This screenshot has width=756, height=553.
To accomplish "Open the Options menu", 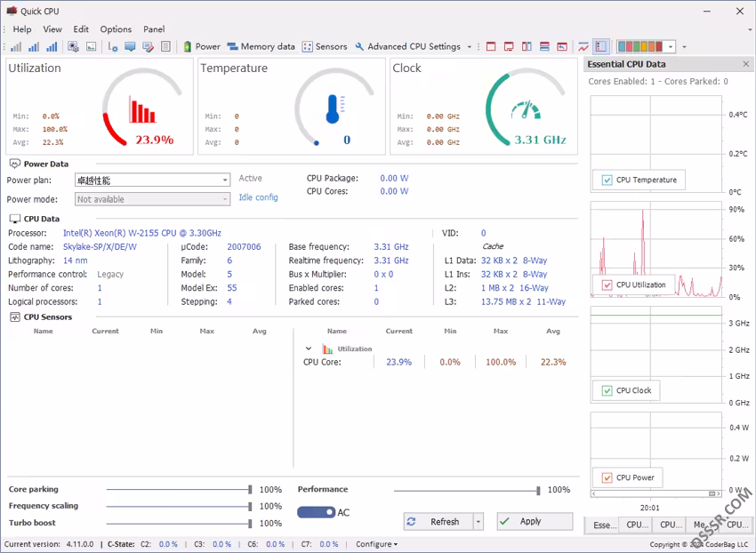I will pyautogui.click(x=116, y=29).
